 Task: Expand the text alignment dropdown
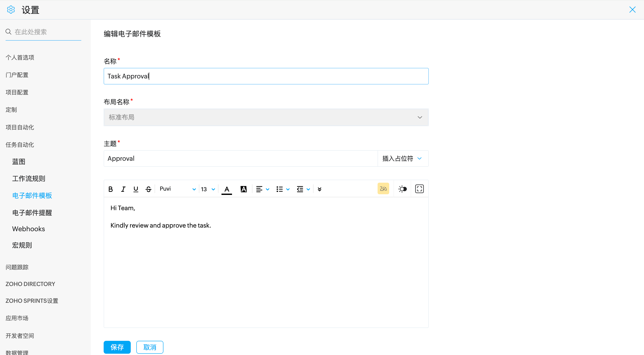tap(267, 189)
